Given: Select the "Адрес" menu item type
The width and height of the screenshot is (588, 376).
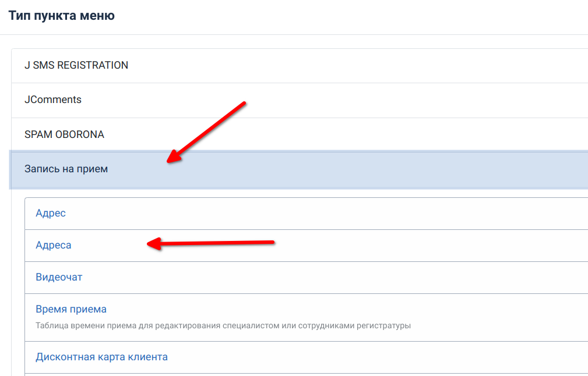Looking at the screenshot, I should point(51,213).
